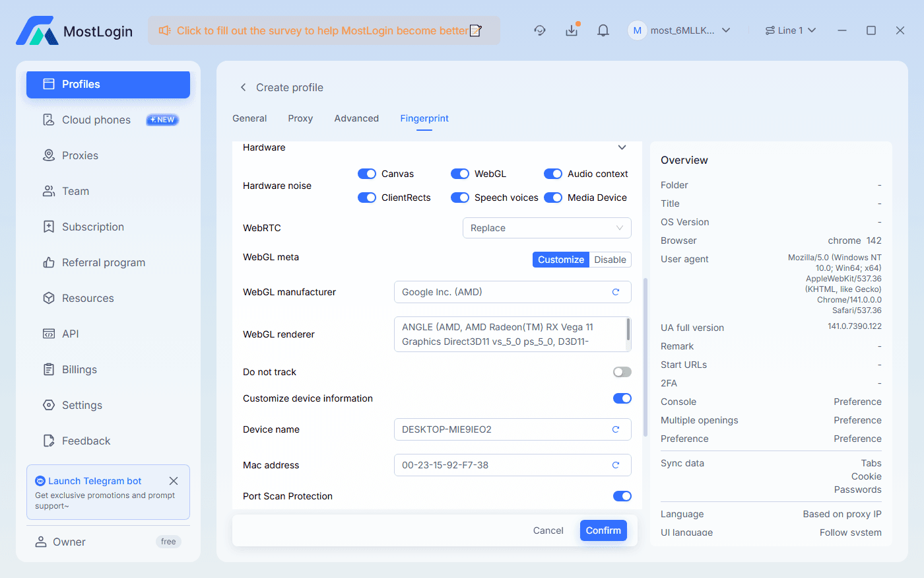Generate a new Mac address with refresh icon
Viewport: 924px width, 578px height.
615,465
